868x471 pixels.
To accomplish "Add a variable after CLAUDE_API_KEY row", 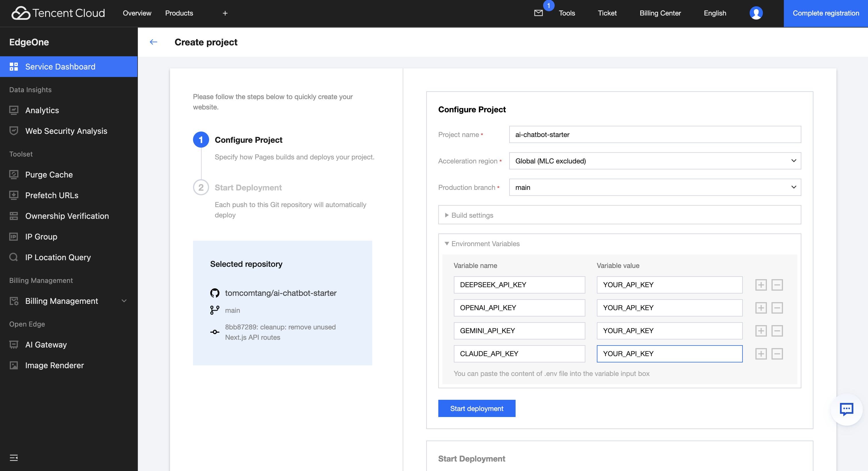I will pos(761,354).
